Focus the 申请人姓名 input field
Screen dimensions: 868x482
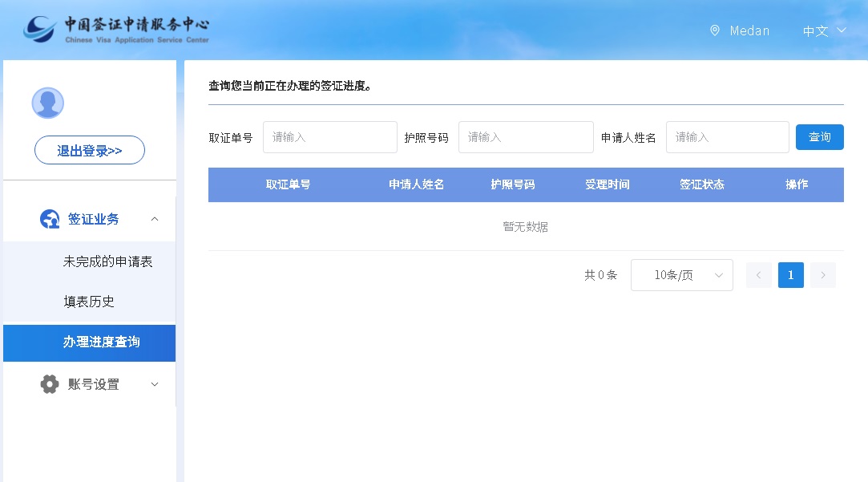point(727,137)
